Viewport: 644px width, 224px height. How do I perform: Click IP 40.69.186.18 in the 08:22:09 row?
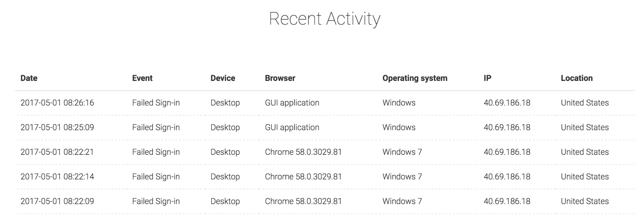[507, 201]
